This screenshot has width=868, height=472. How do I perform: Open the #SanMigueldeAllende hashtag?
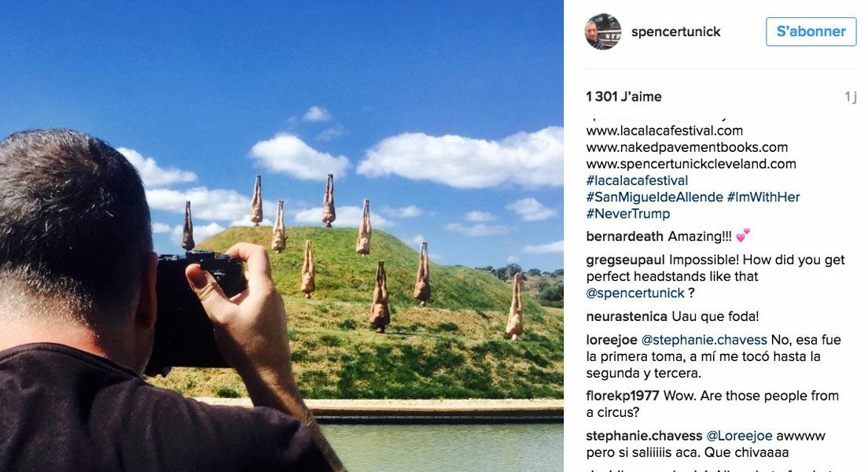(654, 197)
